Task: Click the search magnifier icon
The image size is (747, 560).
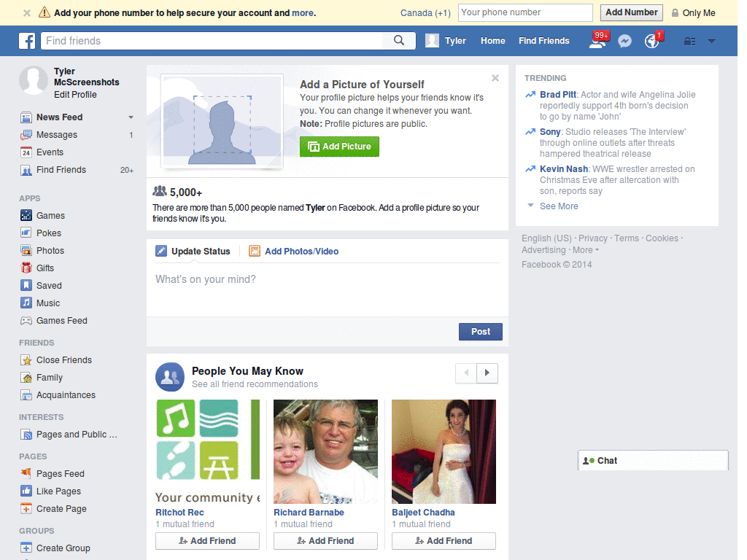Action: coord(399,41)
